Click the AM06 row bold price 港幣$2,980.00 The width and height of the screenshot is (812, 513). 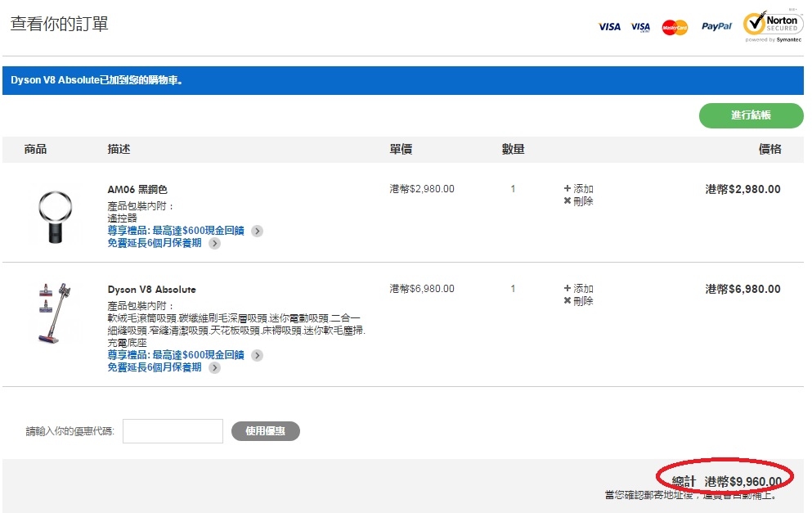tap(742, 189)
